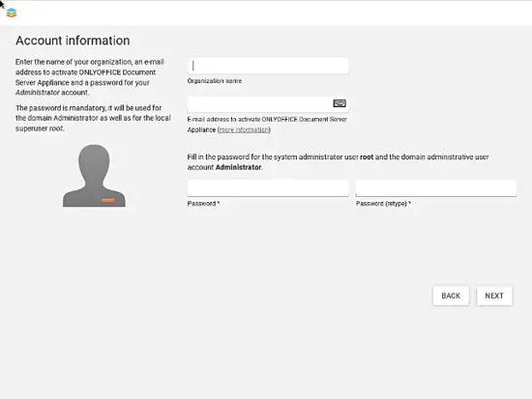
Task: Click the 'Fill in the password' instruction text
Action: pyautogui.click(x=338, y=162)
